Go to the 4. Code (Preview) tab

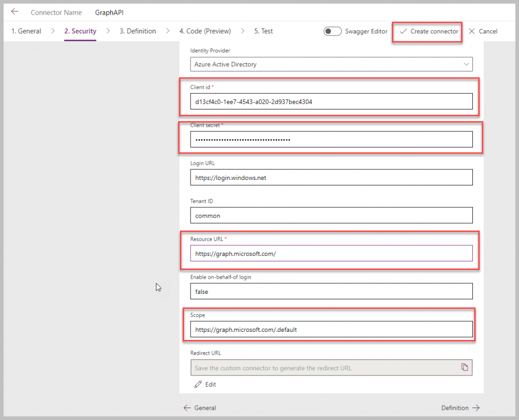click(205, 31)
